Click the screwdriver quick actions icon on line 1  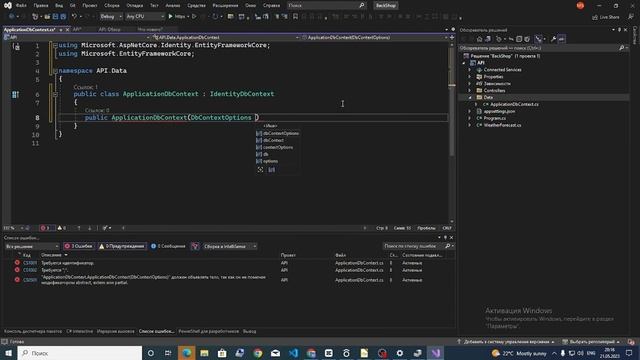pos(16,46)
